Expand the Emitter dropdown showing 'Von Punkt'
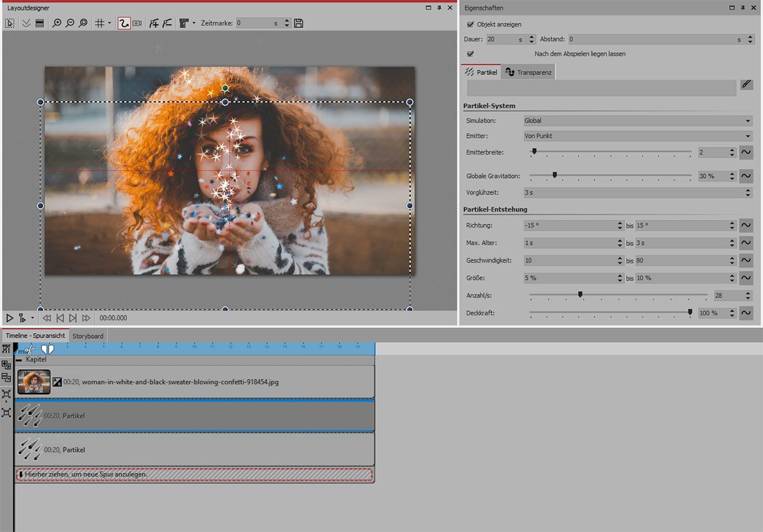This screenshot has height=532, width=763. click(637, 136)
